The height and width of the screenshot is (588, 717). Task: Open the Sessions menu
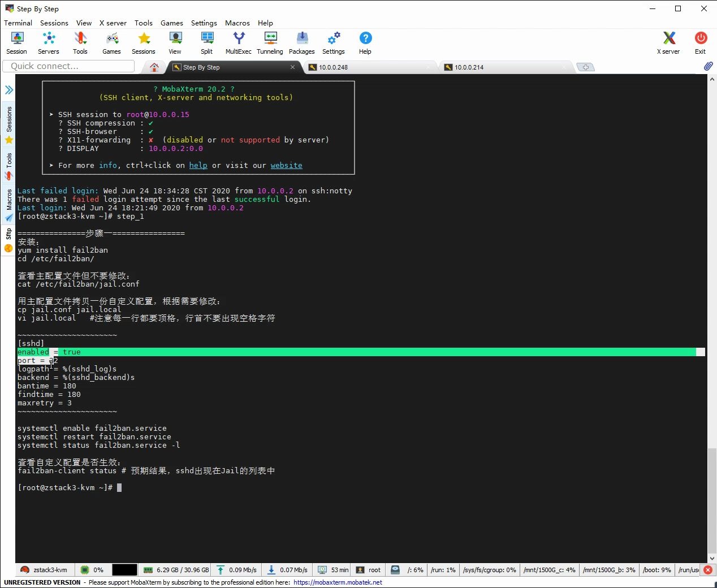coord(54,23)
